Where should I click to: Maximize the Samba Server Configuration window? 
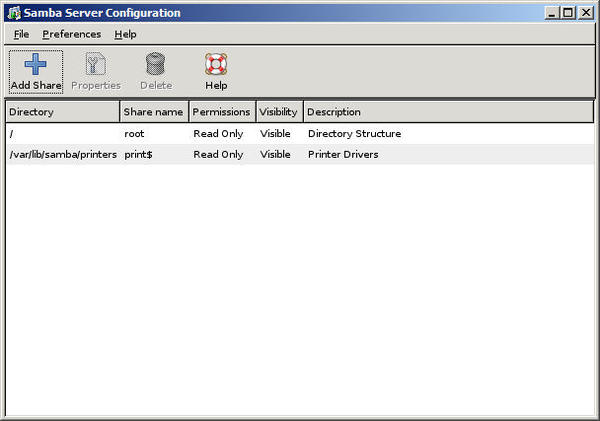coord(568,13)
